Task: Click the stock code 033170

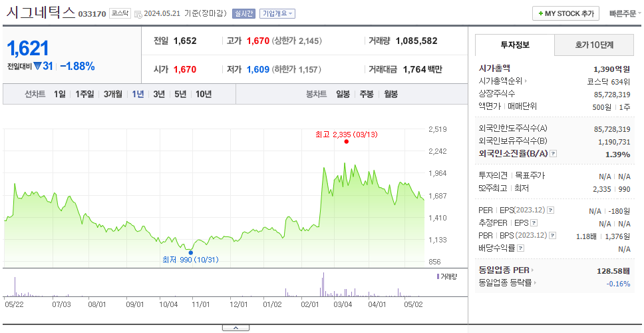Action: (92, 14)
